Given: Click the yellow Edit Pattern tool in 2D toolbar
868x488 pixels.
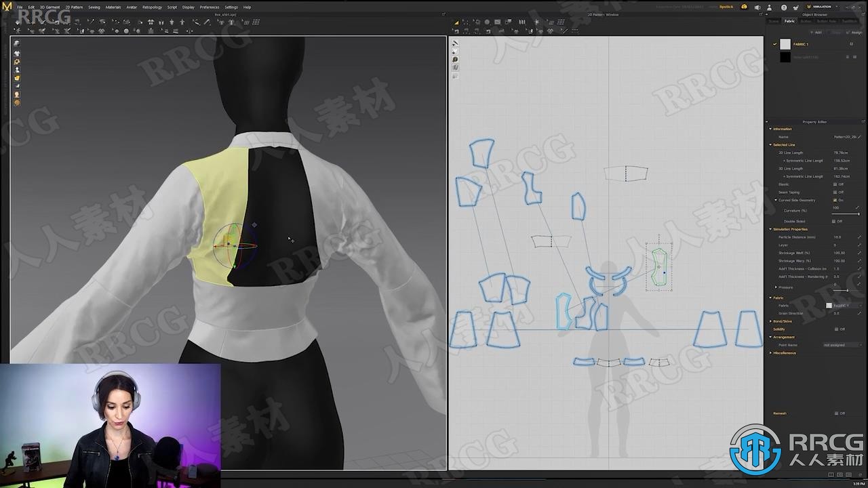Looking at the screenshot, I should tap(456, 22).
